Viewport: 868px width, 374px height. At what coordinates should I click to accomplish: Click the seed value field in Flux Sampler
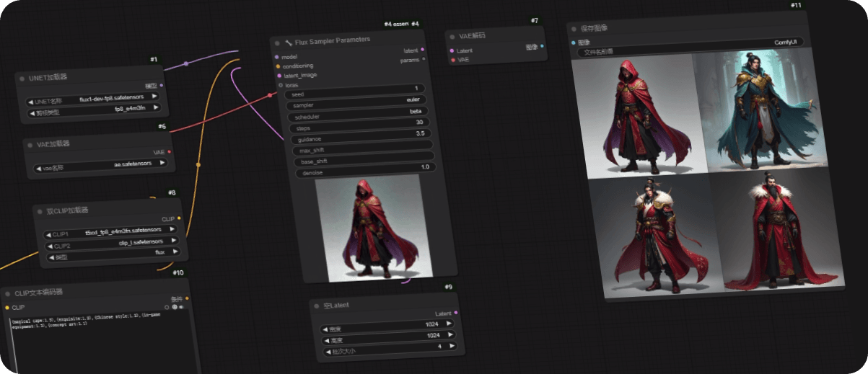pyautogui.click(x=355, y=92)
